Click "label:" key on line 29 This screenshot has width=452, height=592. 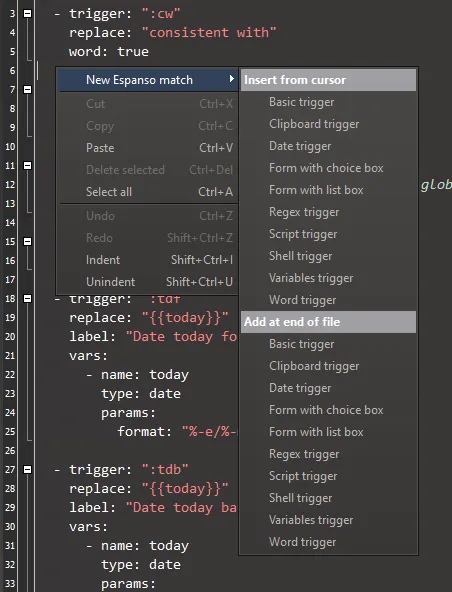click(93, 507)
